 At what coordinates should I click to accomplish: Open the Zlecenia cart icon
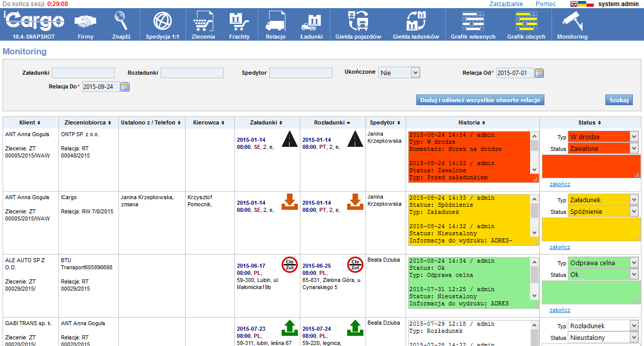click(x=203, y=22)
